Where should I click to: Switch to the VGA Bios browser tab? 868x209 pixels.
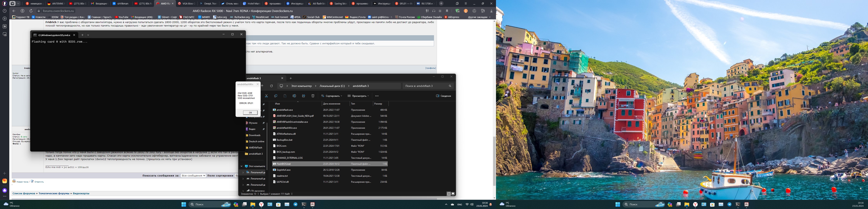coord(187,3)
